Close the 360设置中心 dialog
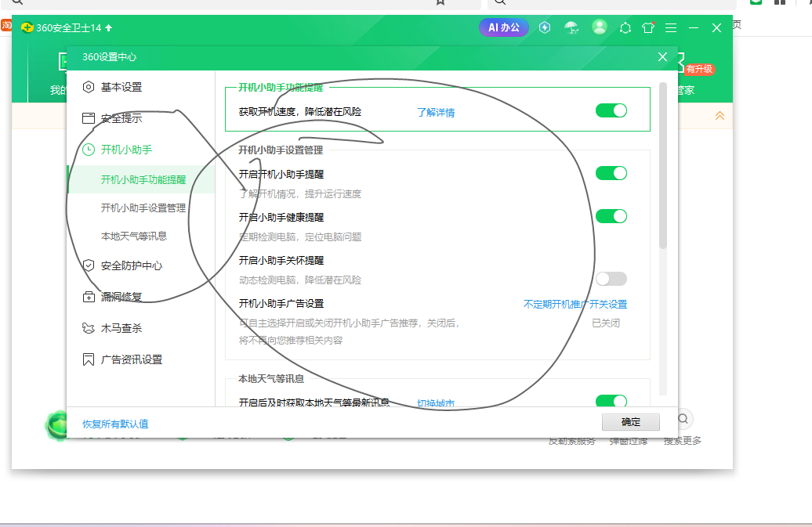The image size is (812, 527). tap(662, 57)
